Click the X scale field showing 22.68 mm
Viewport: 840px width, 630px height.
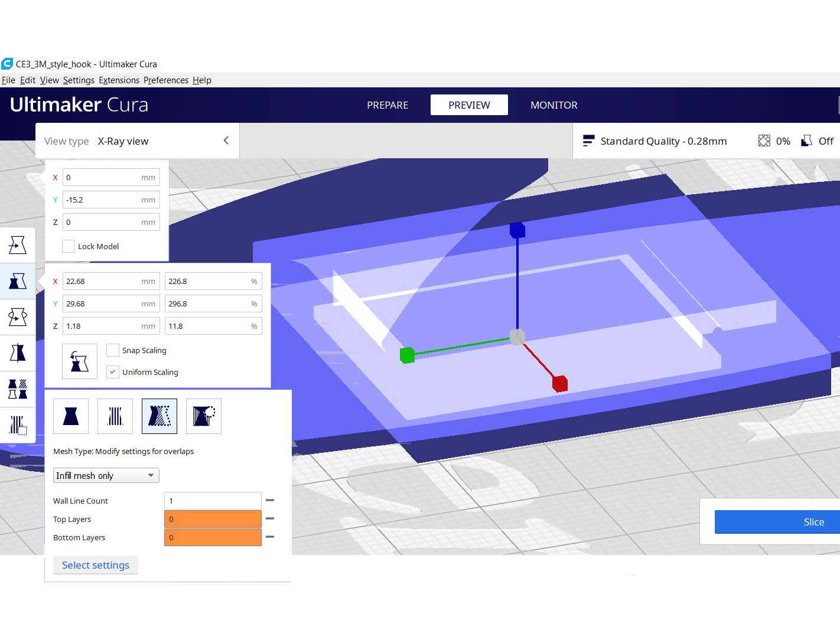tap(111, 281)
